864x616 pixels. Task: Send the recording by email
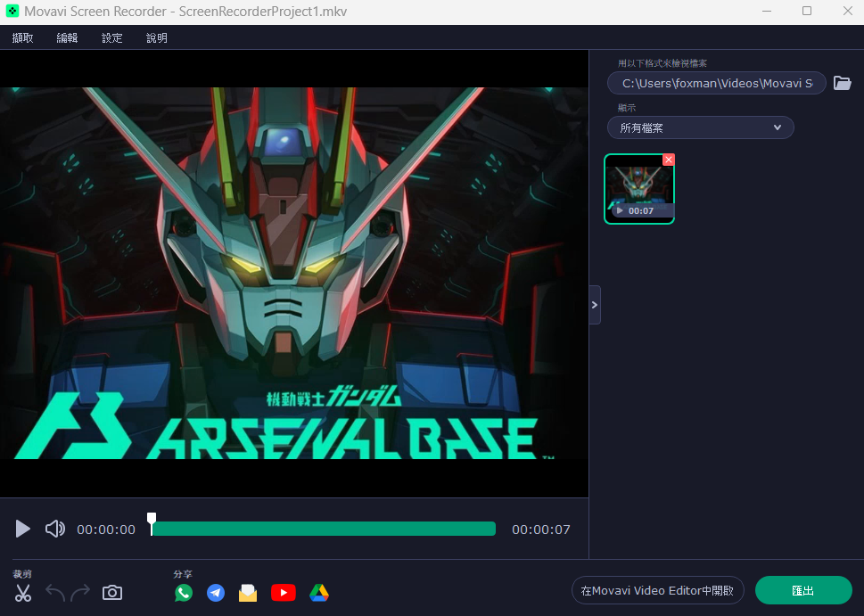coord(248,593)
